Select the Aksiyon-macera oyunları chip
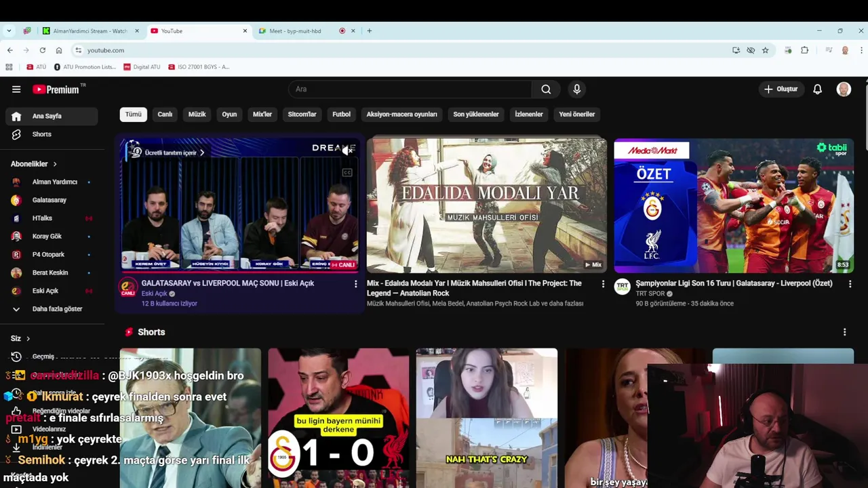868x488 pixels. coord(401,115)
